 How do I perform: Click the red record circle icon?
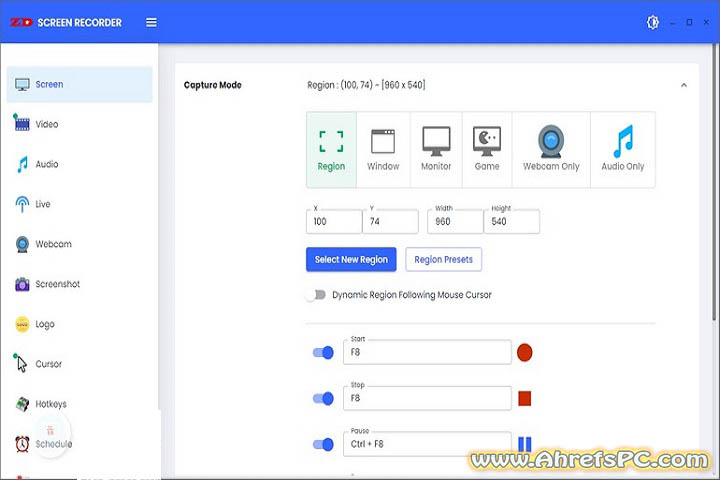pyautogui.click(x=524, y=352)
